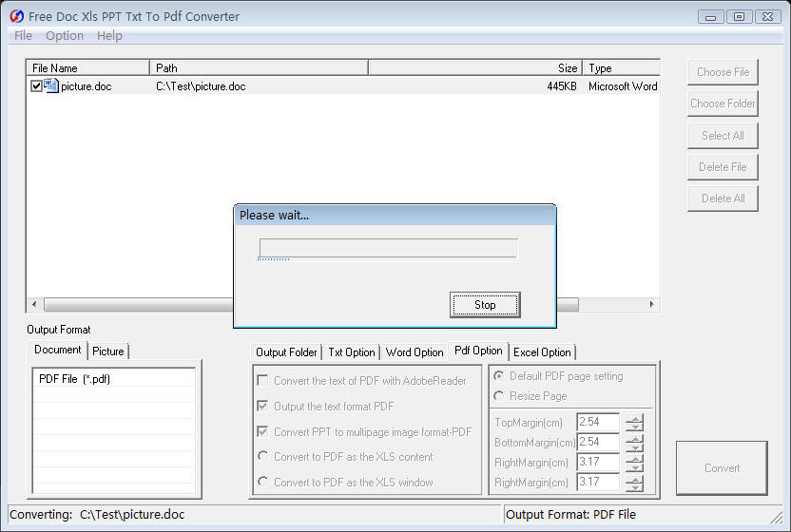
Task: Open the Option menu
Action: pyautogui.click(x=65, y=36)
